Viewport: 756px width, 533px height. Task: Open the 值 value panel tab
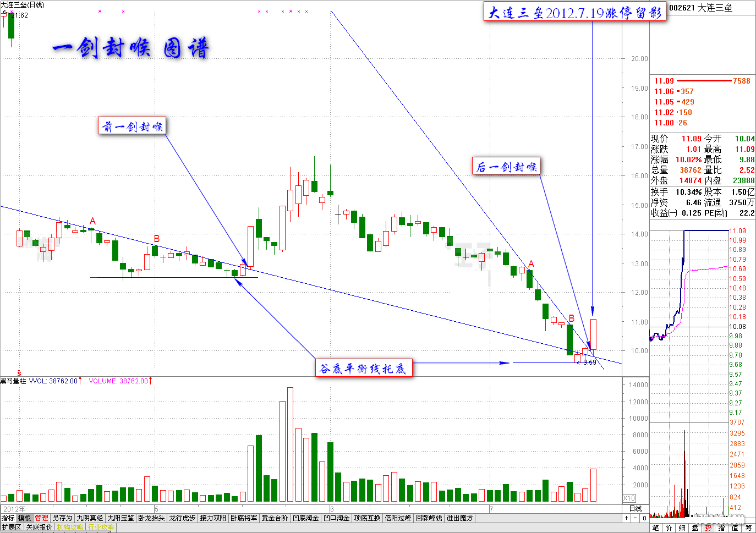point(735,527)
